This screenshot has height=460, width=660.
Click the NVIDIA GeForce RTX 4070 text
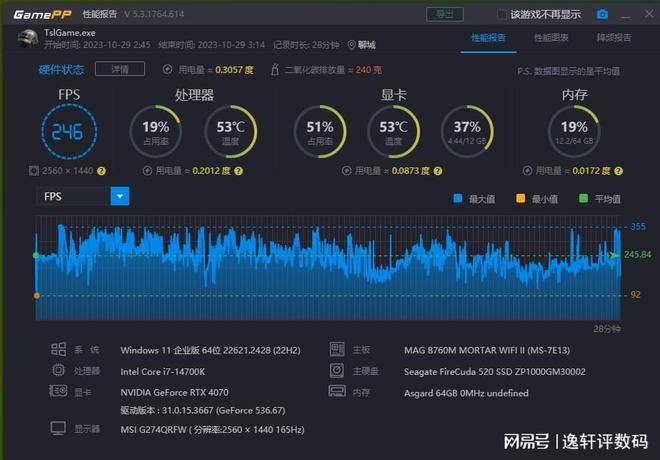[x=174, y=393]
